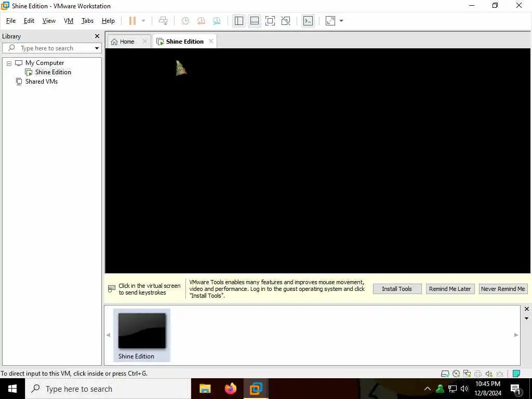Open the File menu

(x=11, y=21)
